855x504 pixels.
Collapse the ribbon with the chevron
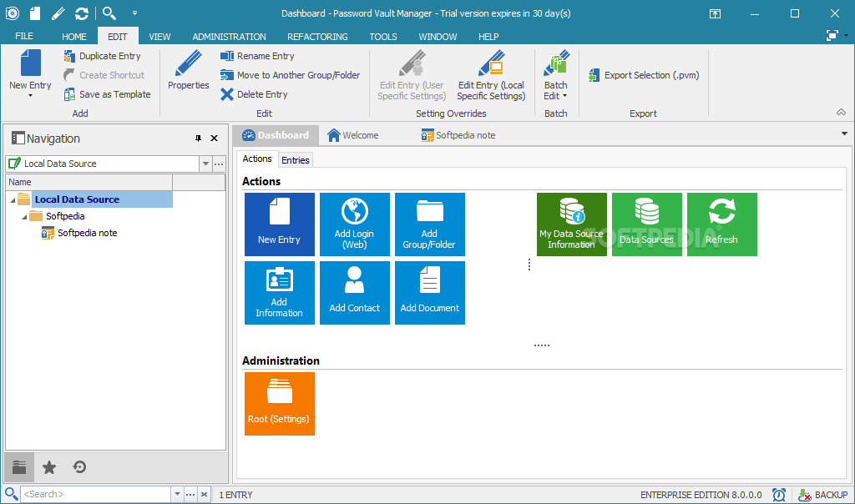click(x=842, y=113)
